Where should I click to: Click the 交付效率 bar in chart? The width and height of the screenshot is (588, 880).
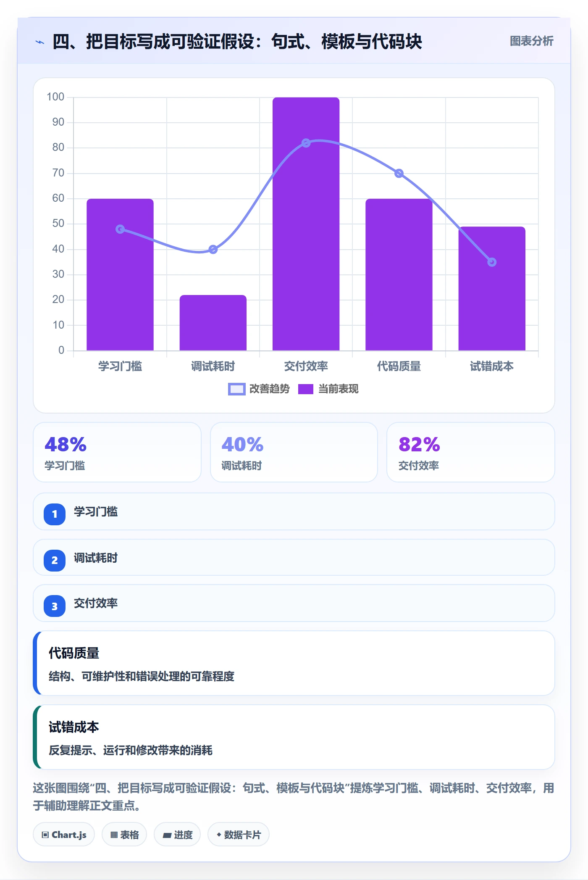(x=306, y=224)
